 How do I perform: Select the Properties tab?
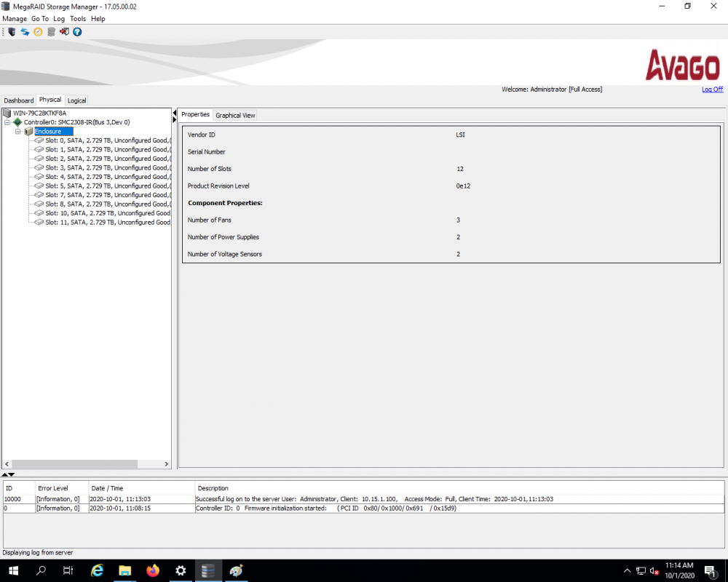(x=195, y=115)
